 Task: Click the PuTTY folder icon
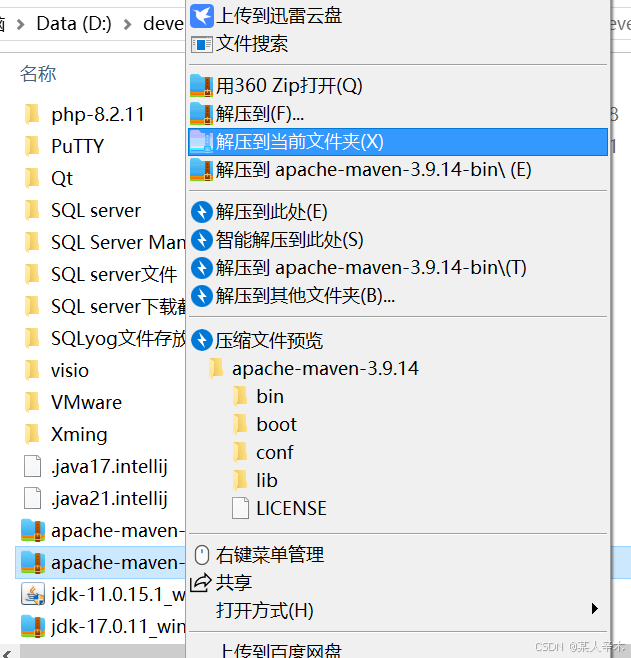pyautogui.click(x=32, y=146)
